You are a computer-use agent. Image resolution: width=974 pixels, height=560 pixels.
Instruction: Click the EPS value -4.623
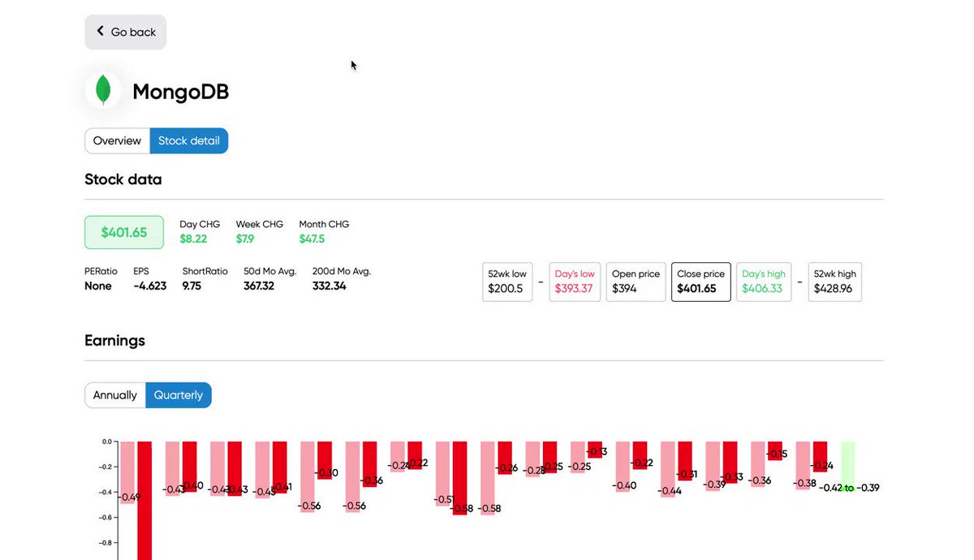(150, 286)
